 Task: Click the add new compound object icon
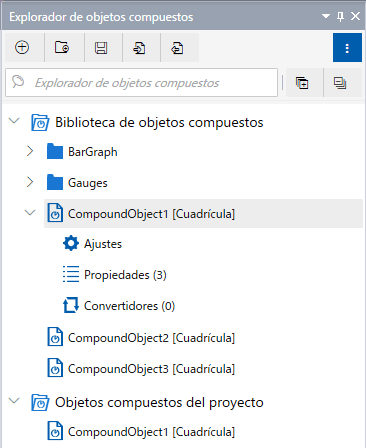click(22, 47)
